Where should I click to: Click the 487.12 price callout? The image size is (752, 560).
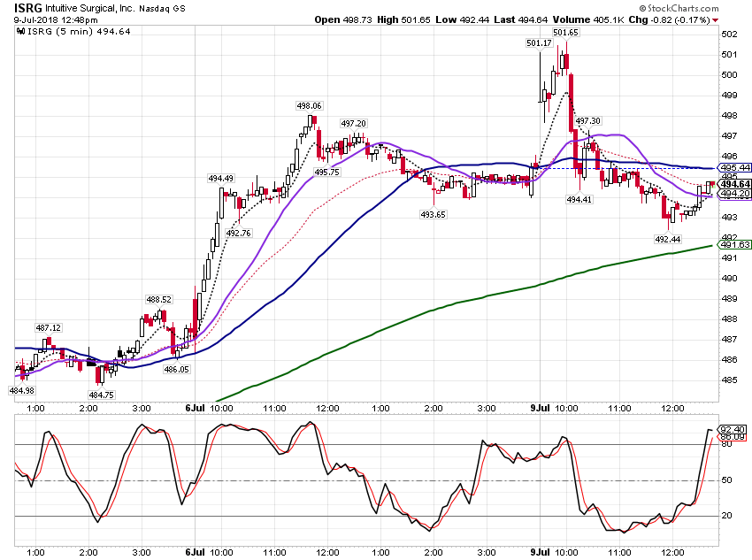[x=49, y=328]
